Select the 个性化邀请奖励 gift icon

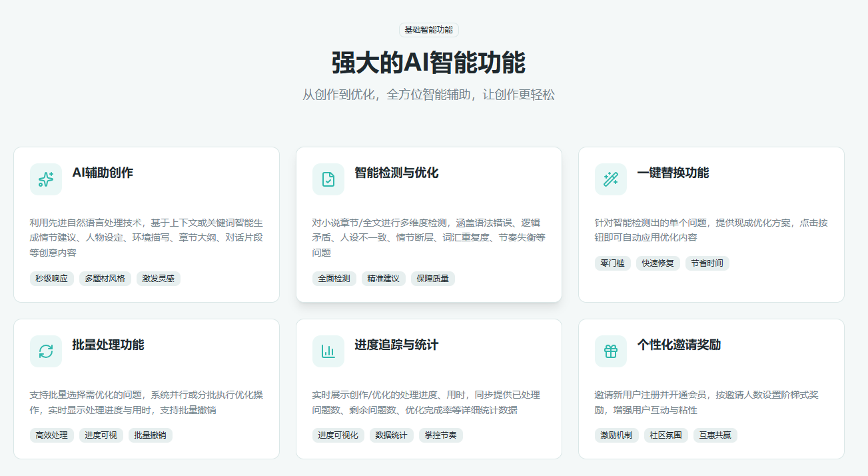pos(610,350)
